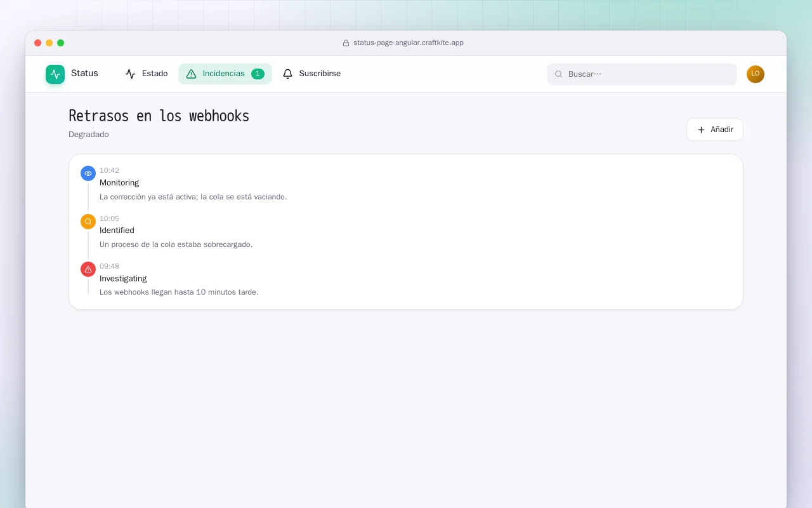Screen dimensions: 812x508
Task: Click the plus icon in Añadir
Action: [701, 130]
